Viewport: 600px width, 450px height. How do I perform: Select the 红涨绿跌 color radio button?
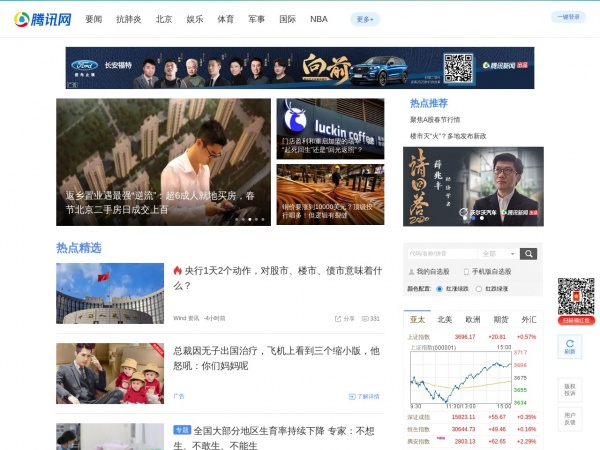tap(439, 289)
